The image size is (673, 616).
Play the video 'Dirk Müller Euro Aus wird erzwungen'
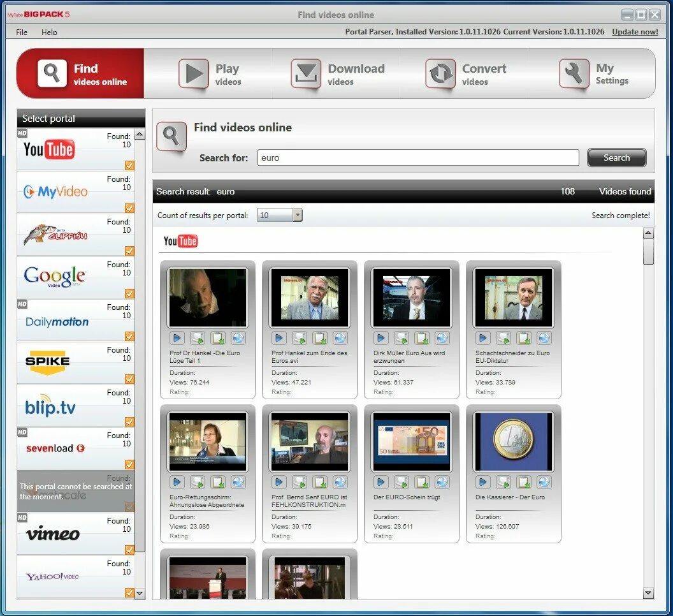[380, 338]
